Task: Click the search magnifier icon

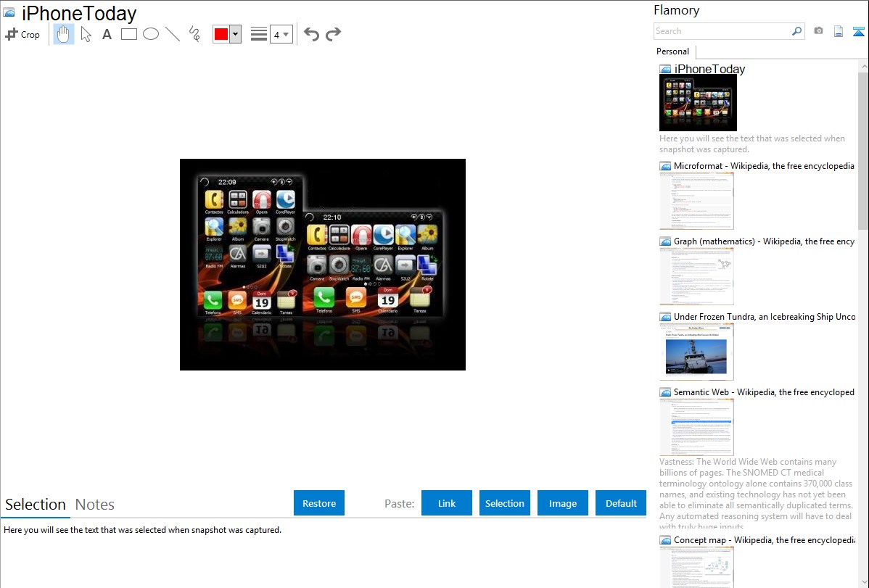Action: 797,31
